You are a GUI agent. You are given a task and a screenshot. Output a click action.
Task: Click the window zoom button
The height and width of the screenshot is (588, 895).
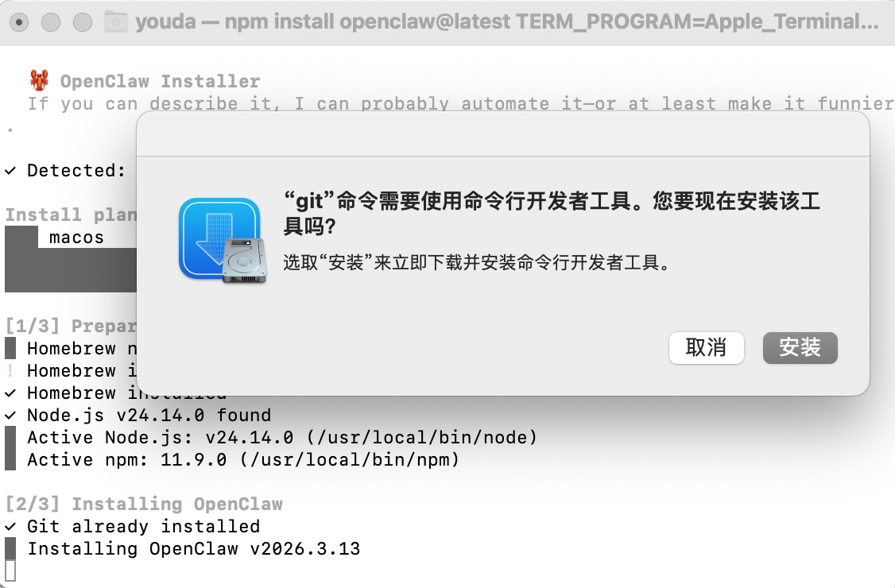pyautogui.click(x=83, y=22)
